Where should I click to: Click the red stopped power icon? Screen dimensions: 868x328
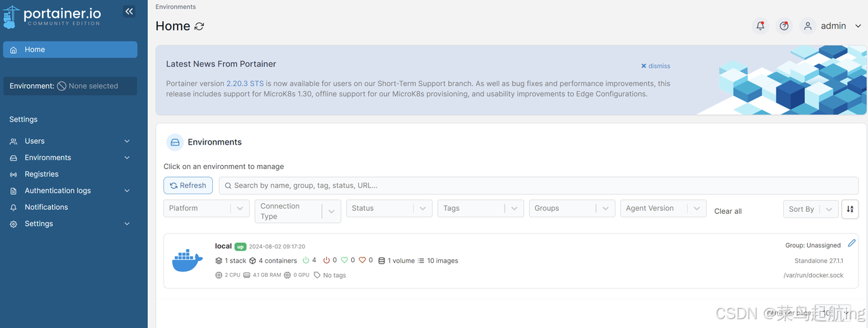(x=327, y=260)
